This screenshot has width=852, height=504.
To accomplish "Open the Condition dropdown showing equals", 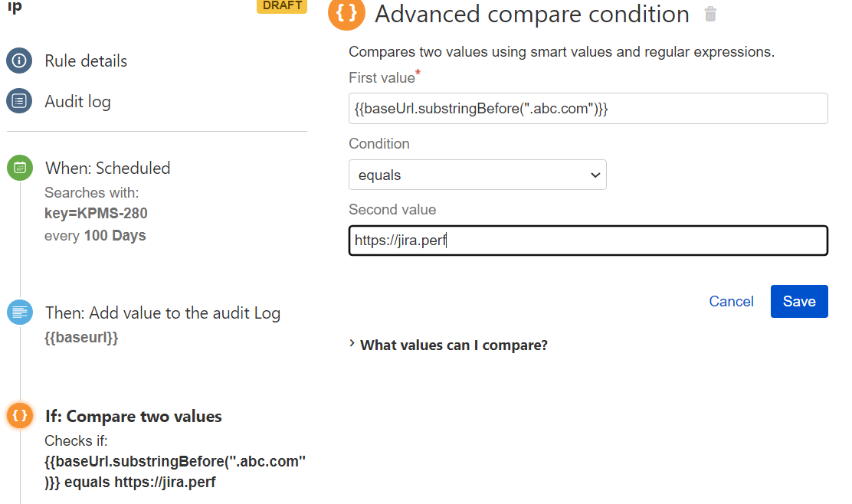I will pos(477,175).
